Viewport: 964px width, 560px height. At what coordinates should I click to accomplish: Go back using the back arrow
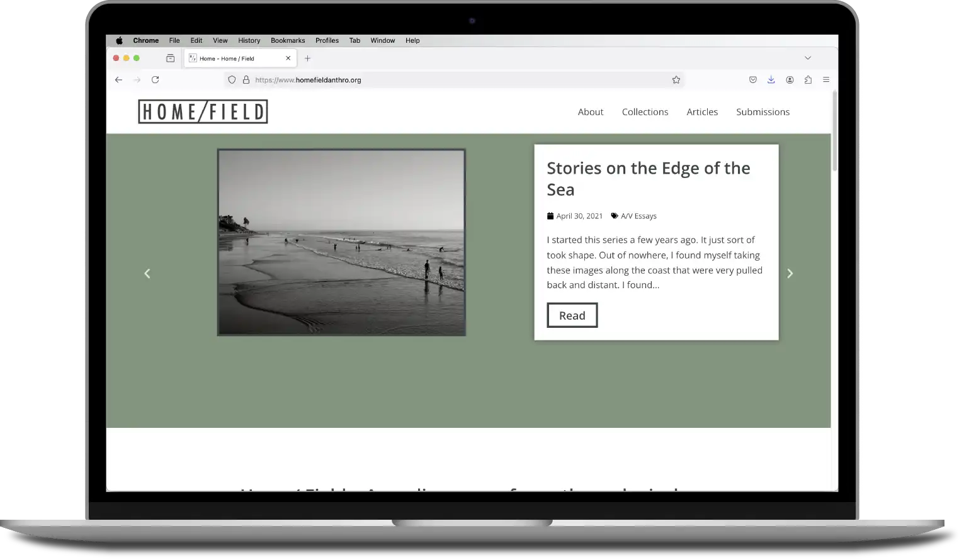coord(118,80)
